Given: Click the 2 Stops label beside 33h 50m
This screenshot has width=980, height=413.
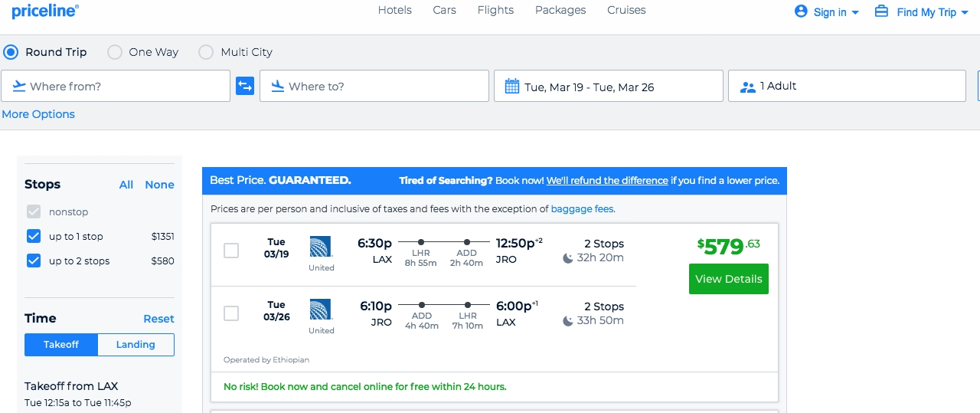Looking at the screenshot, I should click(604, 306).
